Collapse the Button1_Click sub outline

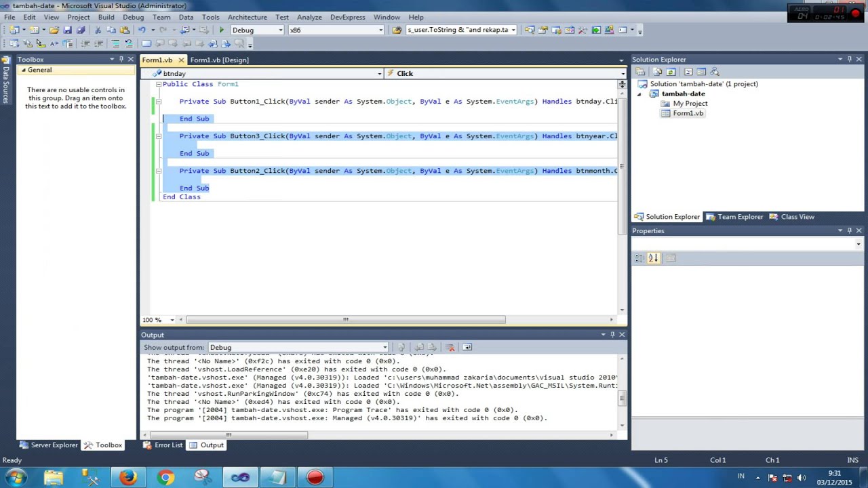[158, 102]
